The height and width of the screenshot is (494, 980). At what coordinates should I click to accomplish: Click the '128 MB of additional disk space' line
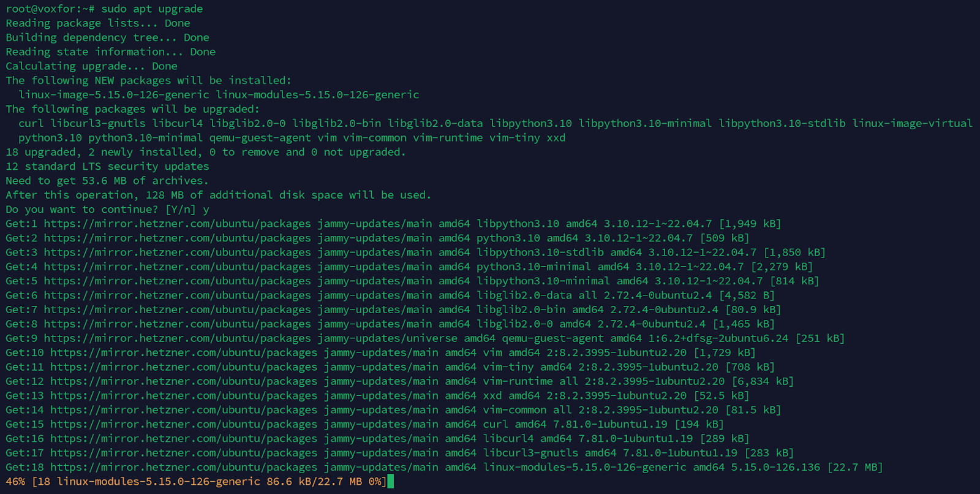[219, 195]
